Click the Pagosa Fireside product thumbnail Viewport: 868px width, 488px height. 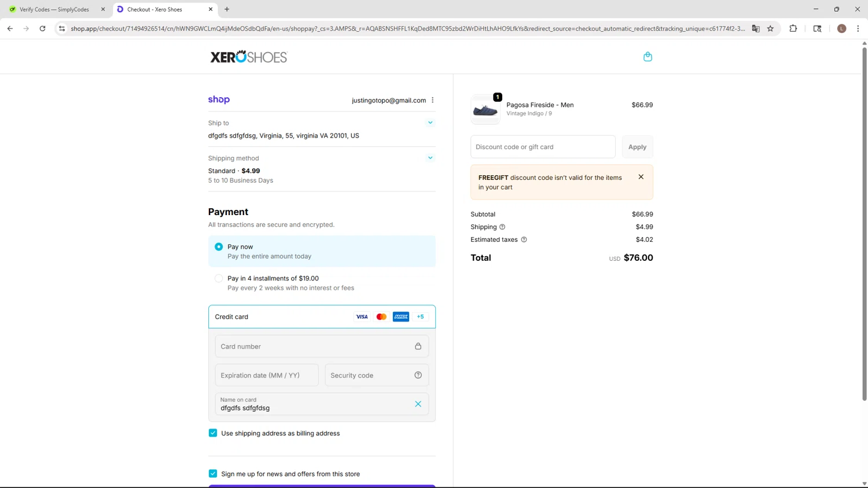pos(486,109)
